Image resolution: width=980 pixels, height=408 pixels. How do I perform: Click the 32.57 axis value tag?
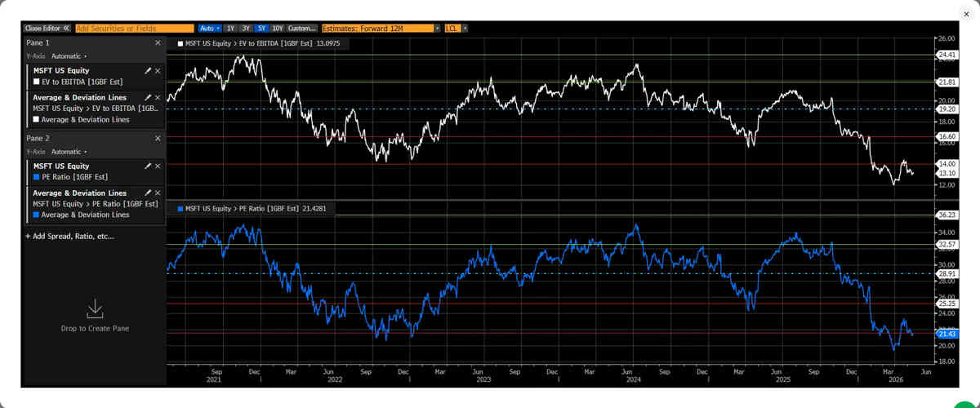coord(947,244)
